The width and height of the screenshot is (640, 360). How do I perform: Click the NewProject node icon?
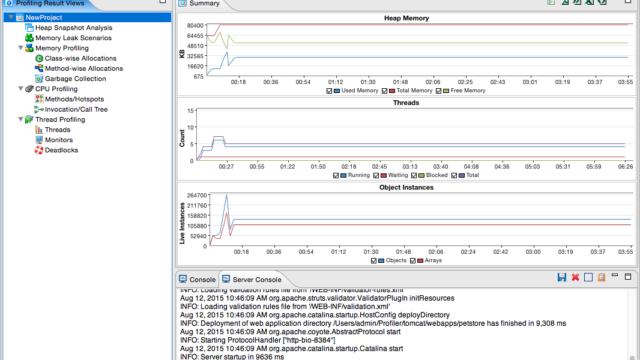click(x=20, y=18)
